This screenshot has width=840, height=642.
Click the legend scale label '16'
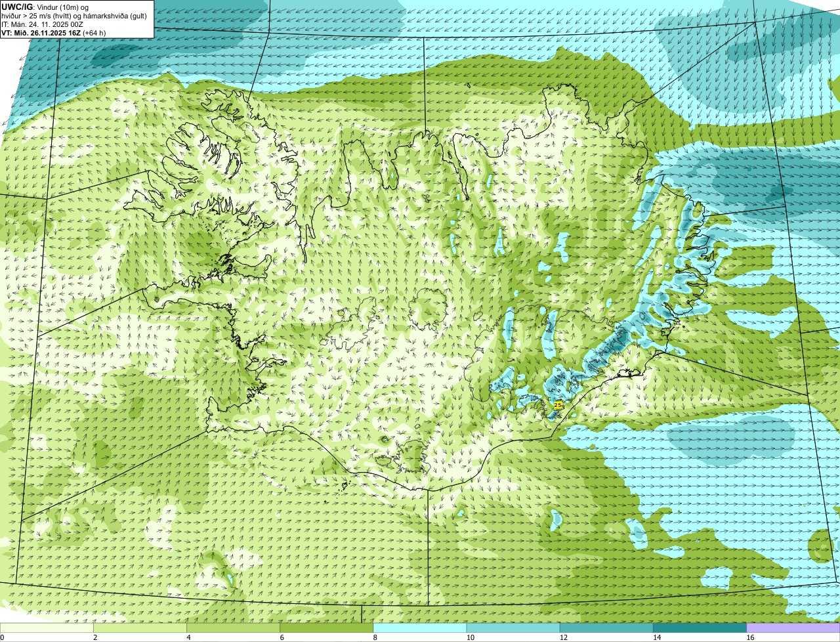coord(749,637)
